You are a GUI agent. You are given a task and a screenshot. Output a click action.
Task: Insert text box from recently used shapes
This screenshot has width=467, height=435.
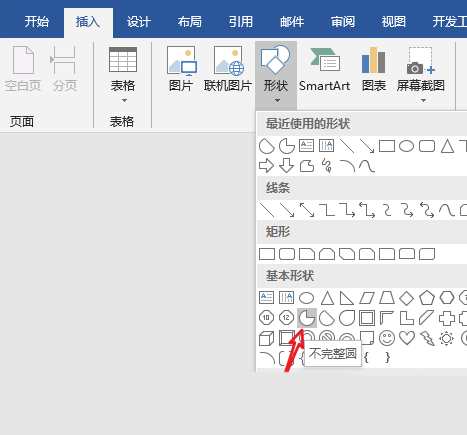[307, 146]
